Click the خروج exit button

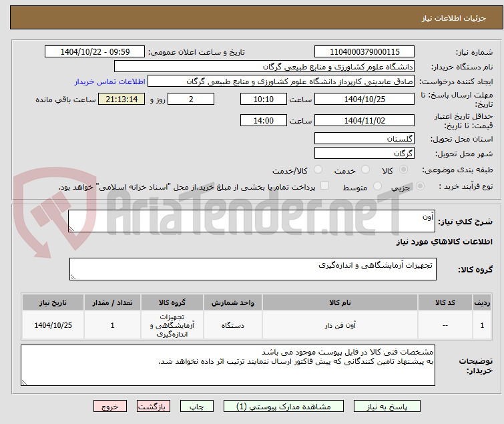tap(110, 407)
